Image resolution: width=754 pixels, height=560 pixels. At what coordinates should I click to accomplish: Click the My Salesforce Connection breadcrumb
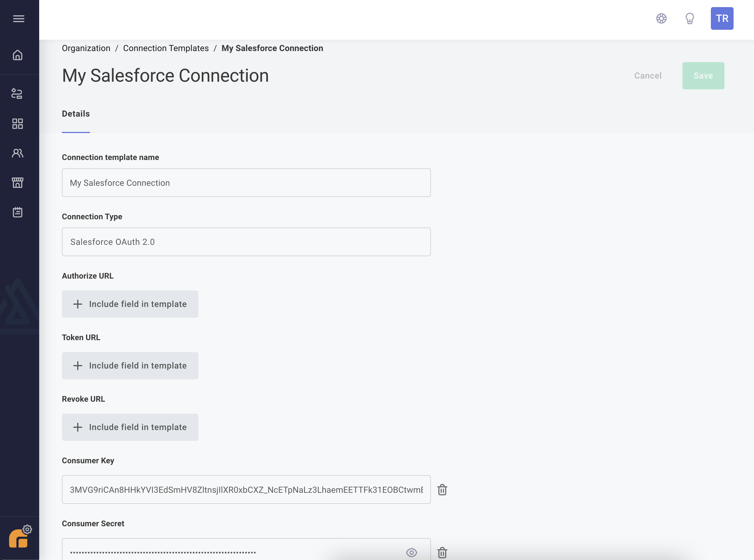coord(272,48)
